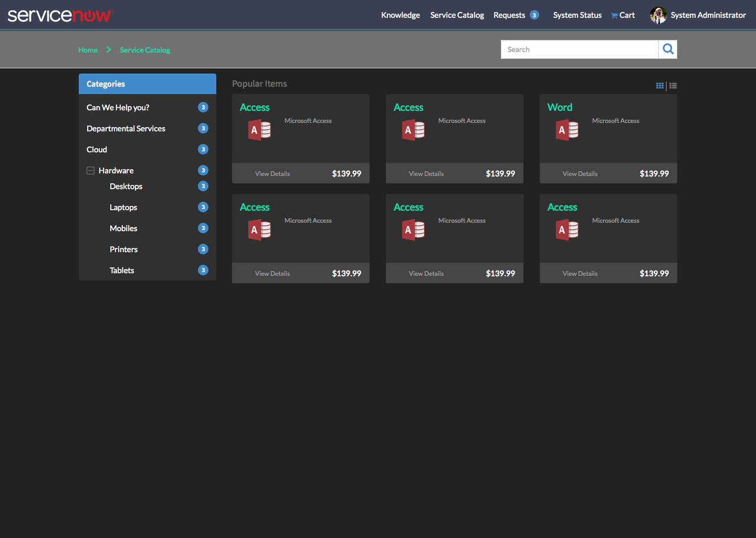This screenshot has width=756, height=538.
Task: Collapse the Hardware category tree
Action: [90, 170]
